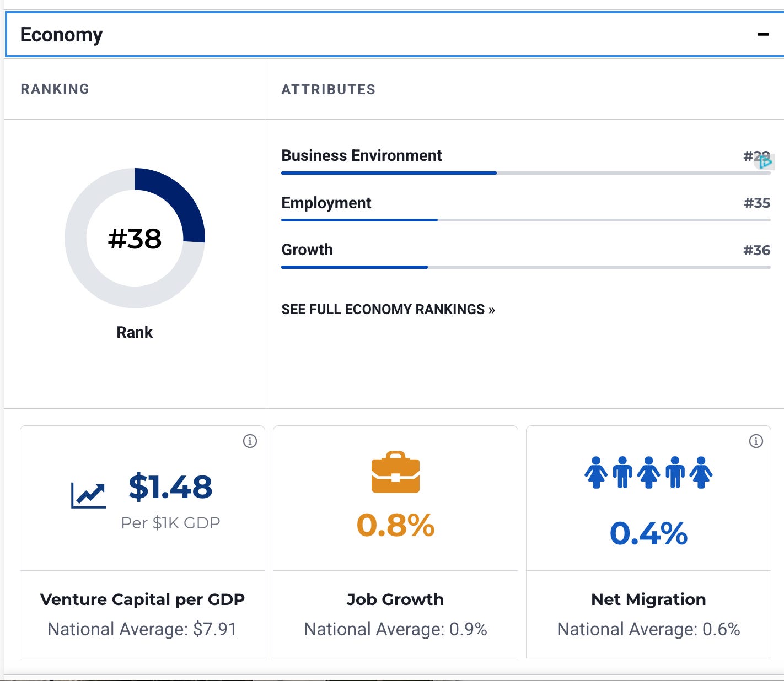The width and height of the screenshot is (784, 681).
Task: Click the Attributes column heading
Action: click(x=329, y=89)
